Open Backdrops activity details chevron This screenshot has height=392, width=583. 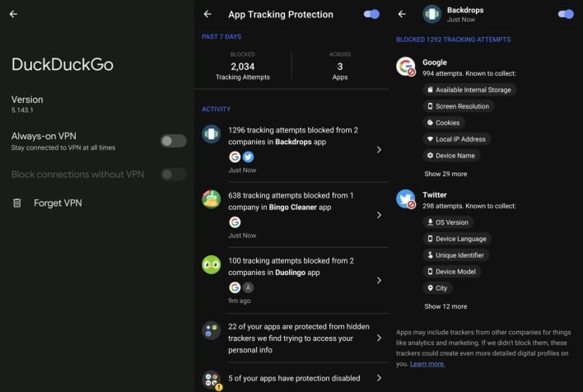click(379, 150)
